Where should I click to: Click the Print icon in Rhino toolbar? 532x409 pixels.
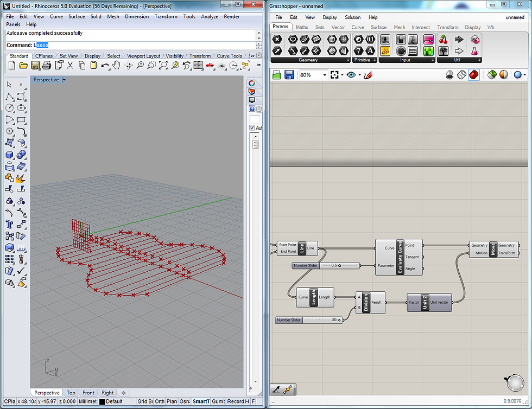[47, 66]
